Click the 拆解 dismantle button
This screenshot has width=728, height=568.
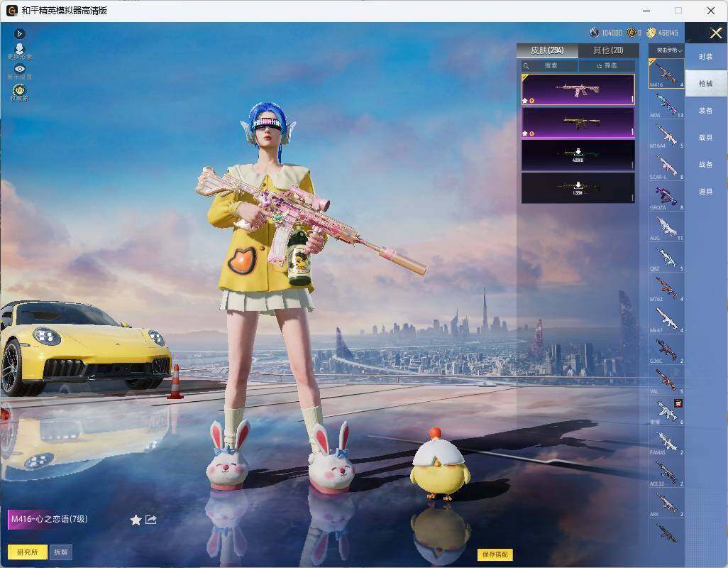[x=61, y=552]
